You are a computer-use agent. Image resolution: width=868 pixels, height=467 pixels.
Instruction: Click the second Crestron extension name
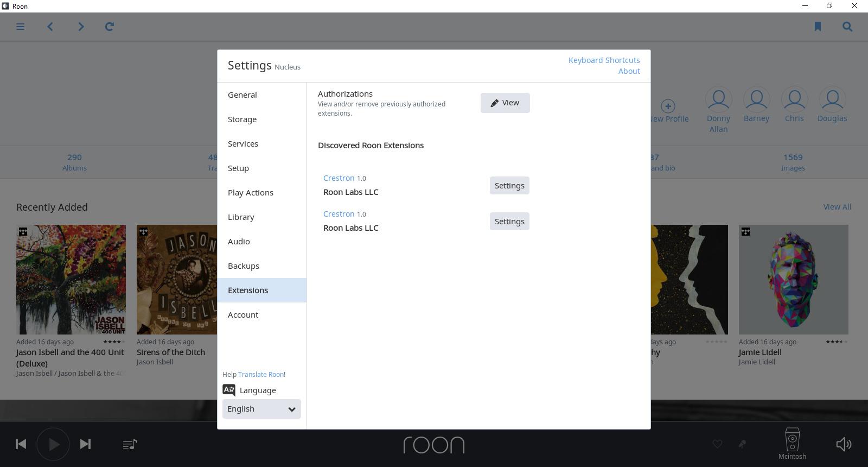tap(339, 214)
